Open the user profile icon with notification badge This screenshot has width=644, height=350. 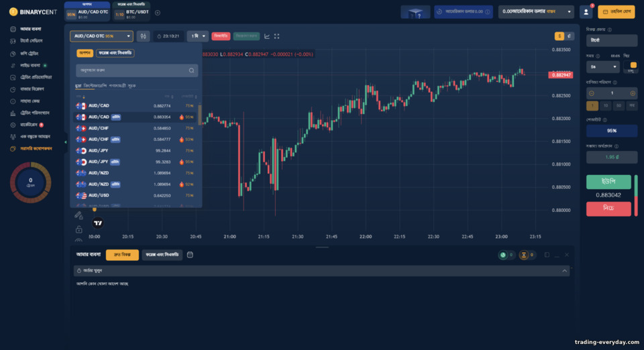coord(586,12)
